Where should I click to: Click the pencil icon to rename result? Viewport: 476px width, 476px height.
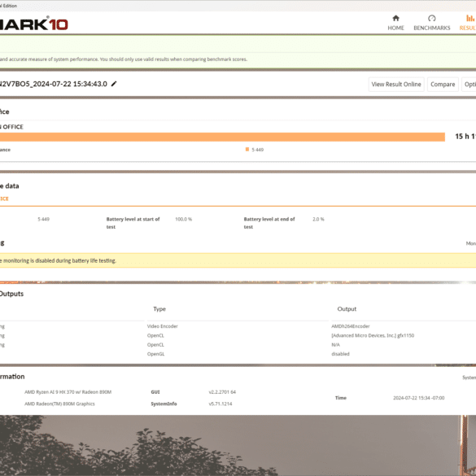tap(114, 84)
